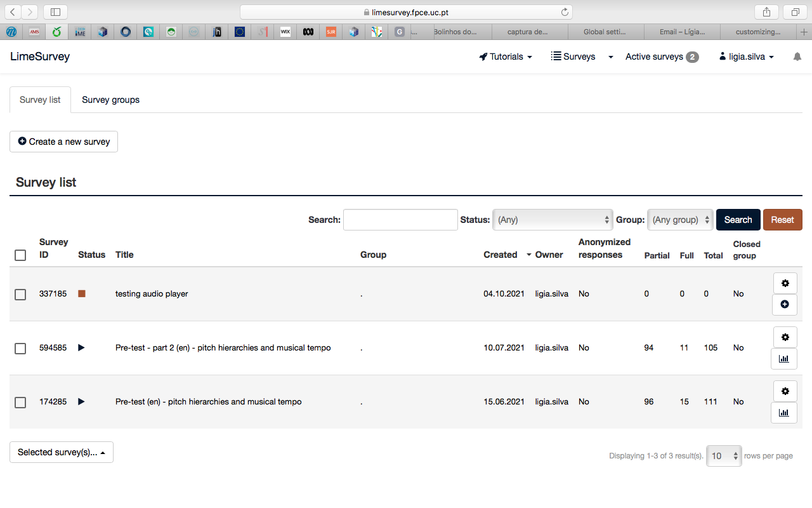Expand the Group filter dropdown

(680, 220)
